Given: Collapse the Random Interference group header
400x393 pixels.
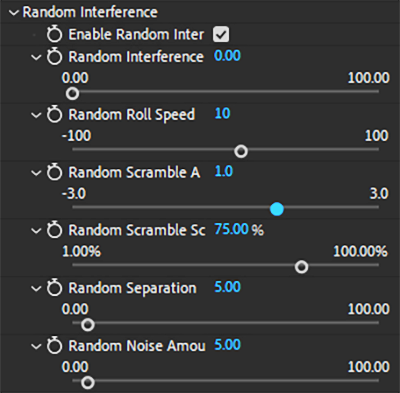Looking at the screenshot, I should (x=14, y=13).
